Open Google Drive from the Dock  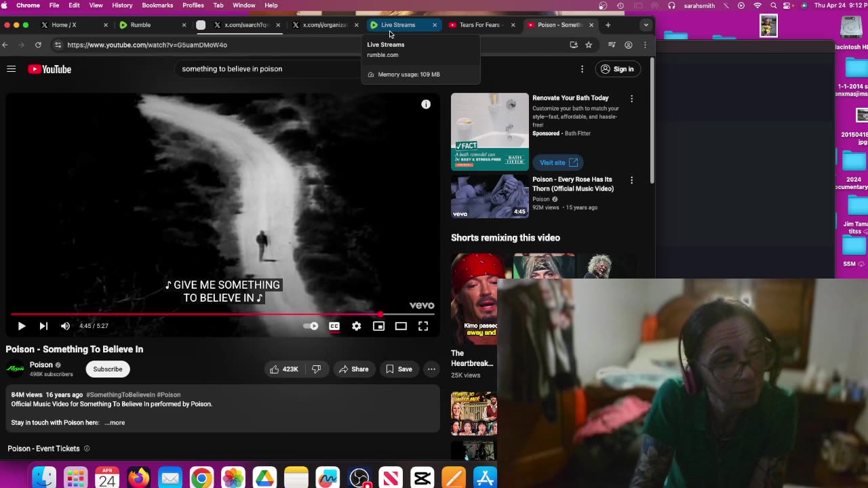pyautogui.click(x=264, y=478)
